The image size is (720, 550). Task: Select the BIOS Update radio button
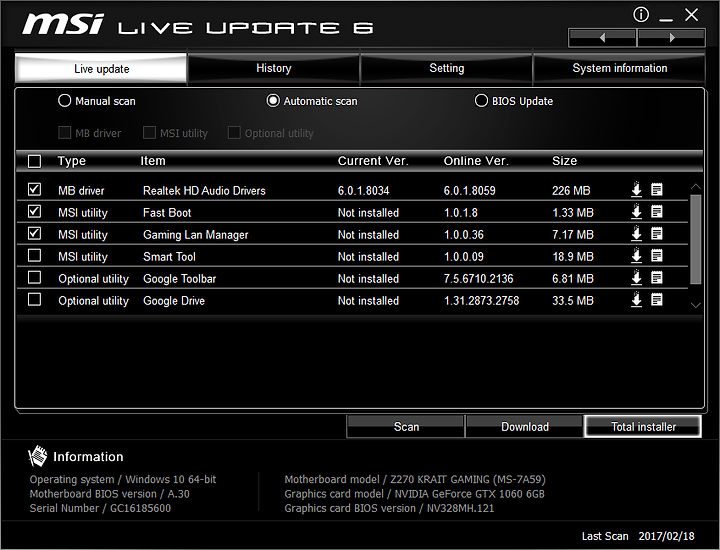481,101
